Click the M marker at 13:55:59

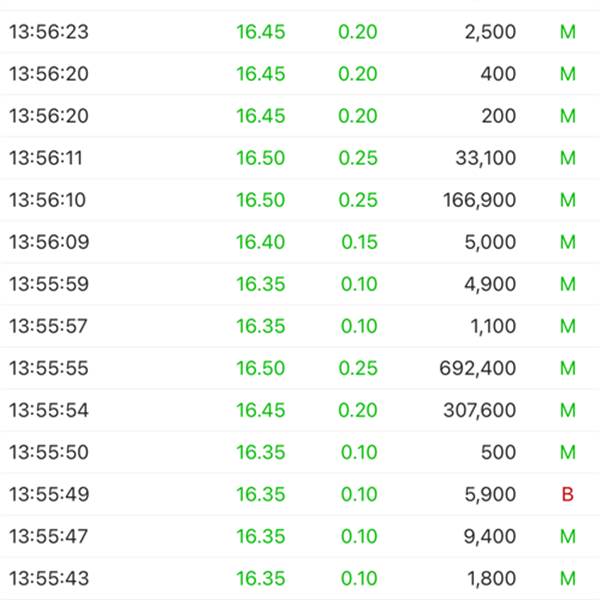(567, 284)
